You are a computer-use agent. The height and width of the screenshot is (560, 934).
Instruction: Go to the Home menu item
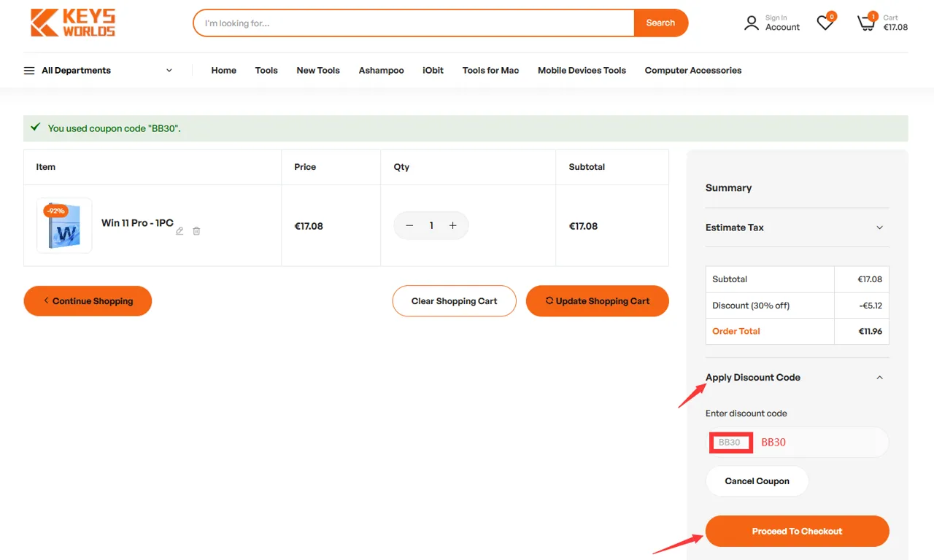(224, 71)
